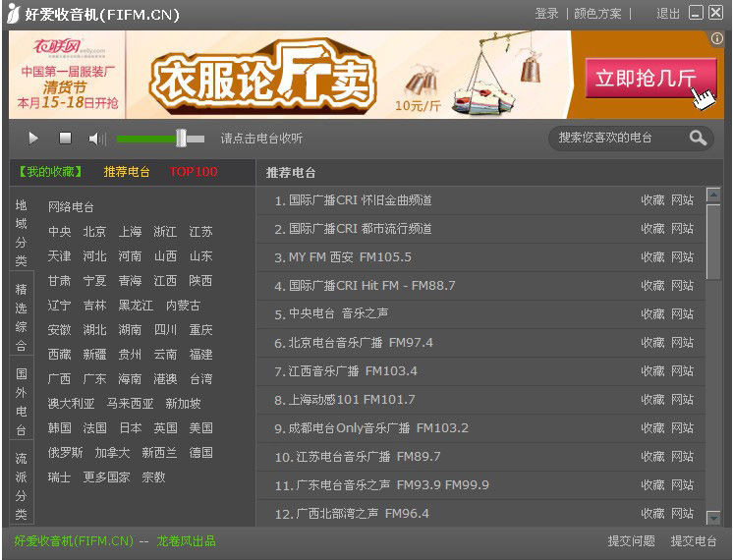Screen dimensions: 733x560
Task: Click 网站 for 广西北部湾之声 row
Action: pyautogui.click(x=683, y=513)
